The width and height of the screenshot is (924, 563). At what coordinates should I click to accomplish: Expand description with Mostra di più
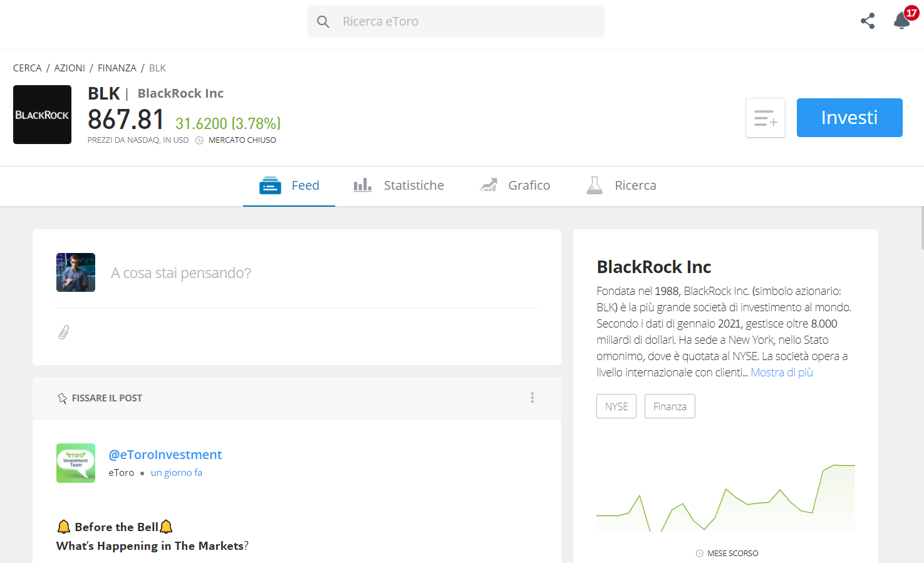782,373
